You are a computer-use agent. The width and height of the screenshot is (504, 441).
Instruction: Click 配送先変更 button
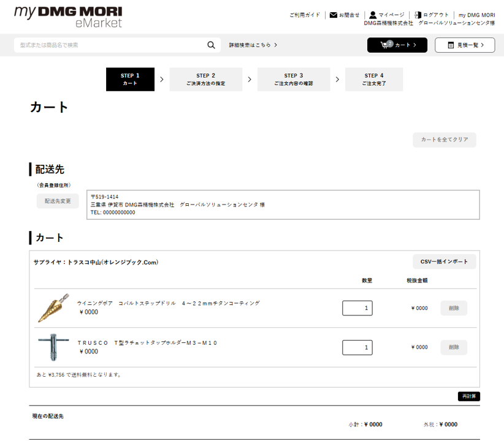(58, 201)
